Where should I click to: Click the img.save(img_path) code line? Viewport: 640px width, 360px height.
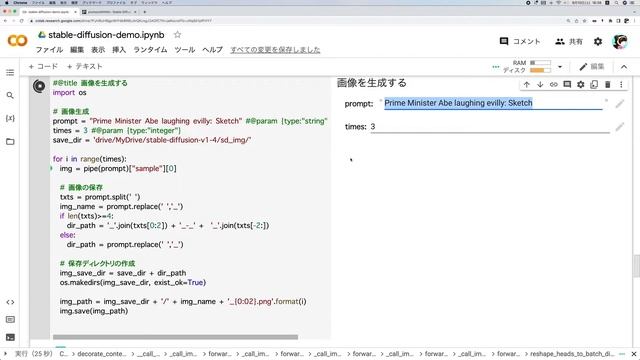tap(94, 311)
